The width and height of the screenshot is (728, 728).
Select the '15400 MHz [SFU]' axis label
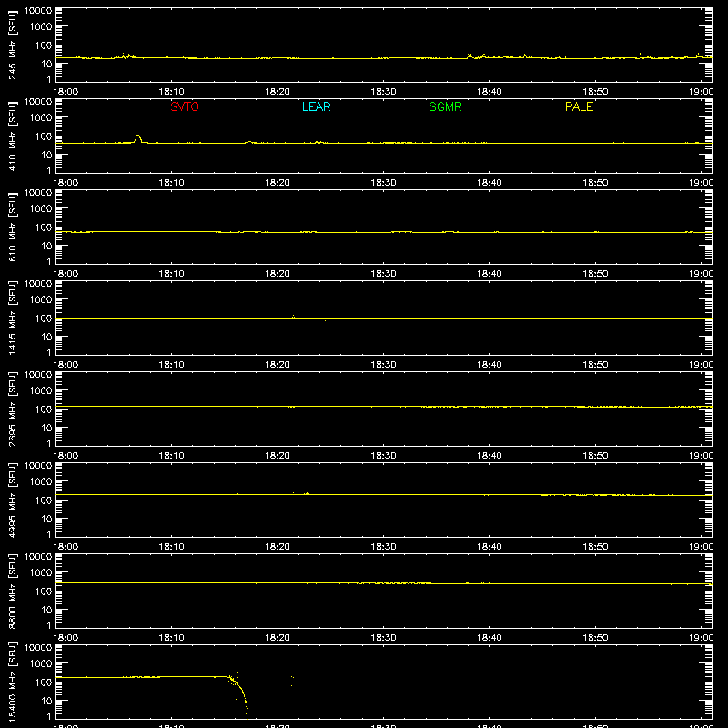point(12,682)
